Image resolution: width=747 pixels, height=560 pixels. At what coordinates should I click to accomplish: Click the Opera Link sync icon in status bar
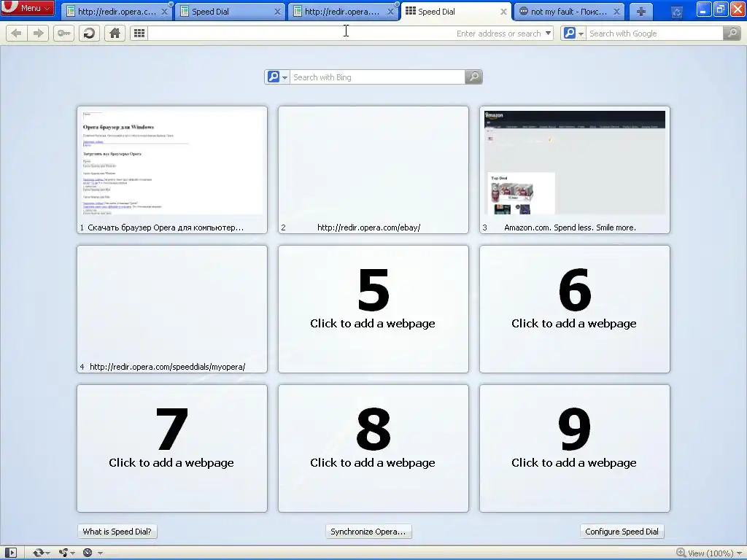(38, 553)
